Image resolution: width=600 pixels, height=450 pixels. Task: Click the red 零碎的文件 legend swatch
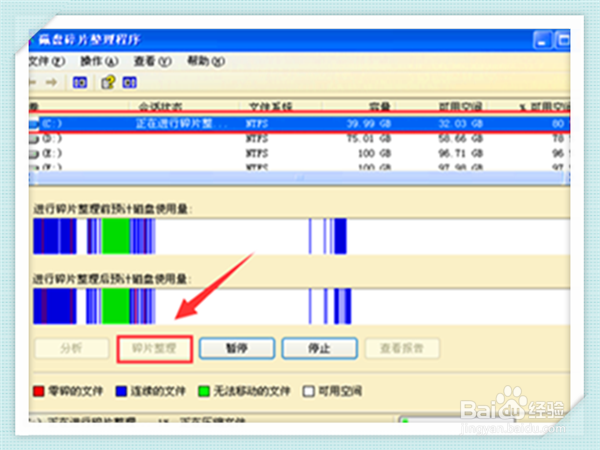click(x=39, y=391)
